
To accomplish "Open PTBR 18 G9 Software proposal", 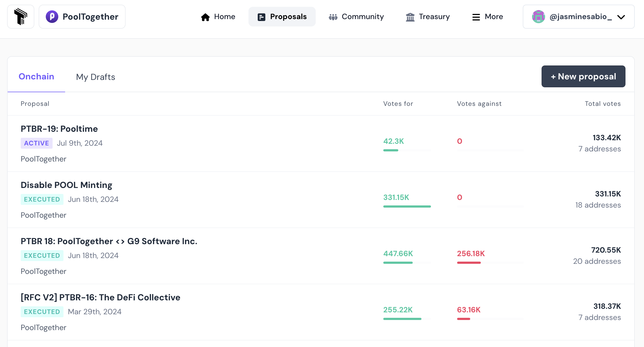I will tap(109, 241).
